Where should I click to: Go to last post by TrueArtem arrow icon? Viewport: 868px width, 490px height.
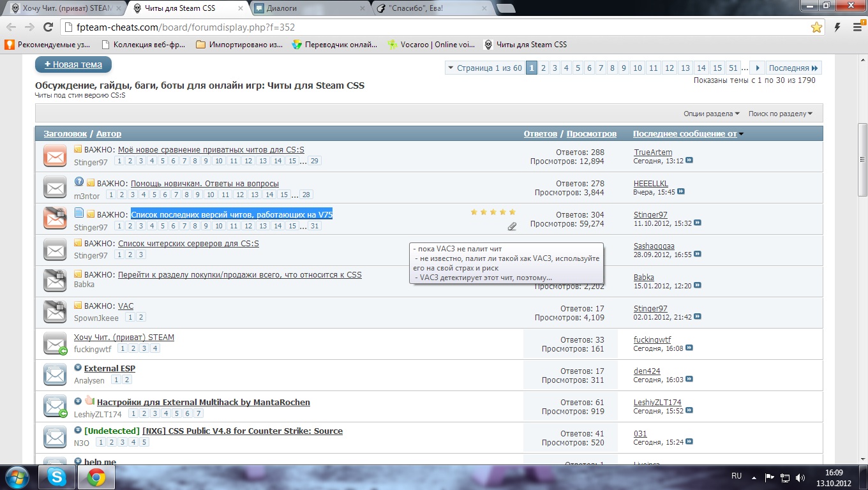[689, 161]
